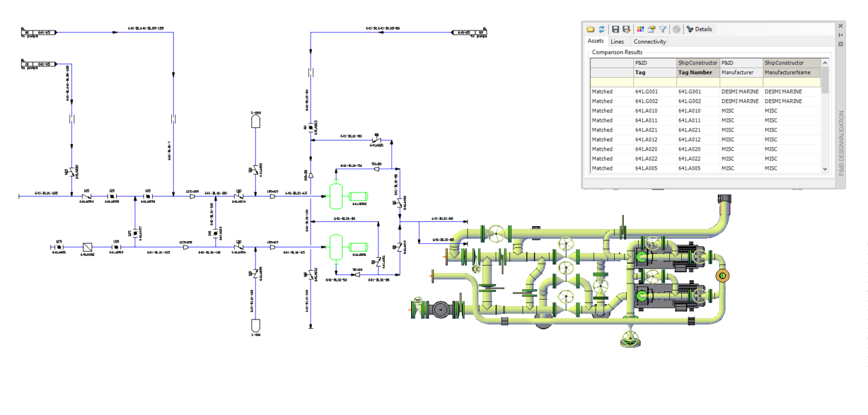Click the grey checkmark accept icon
868x415 pixels.
click(676, 29)
